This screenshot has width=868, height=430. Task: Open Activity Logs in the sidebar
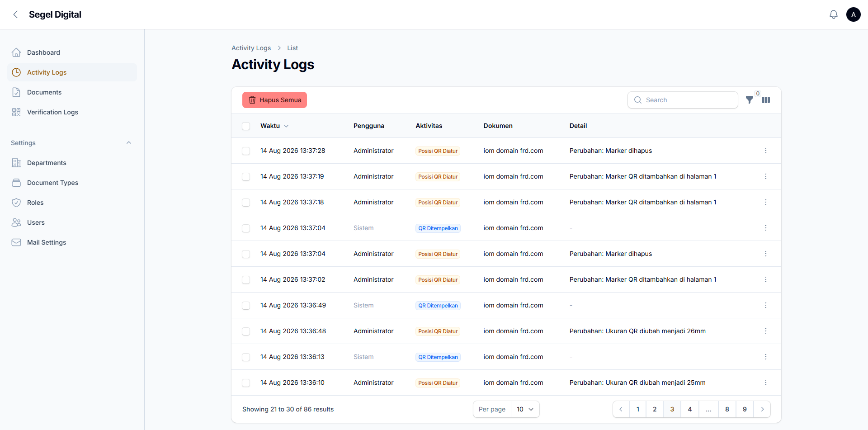point(72,72)
